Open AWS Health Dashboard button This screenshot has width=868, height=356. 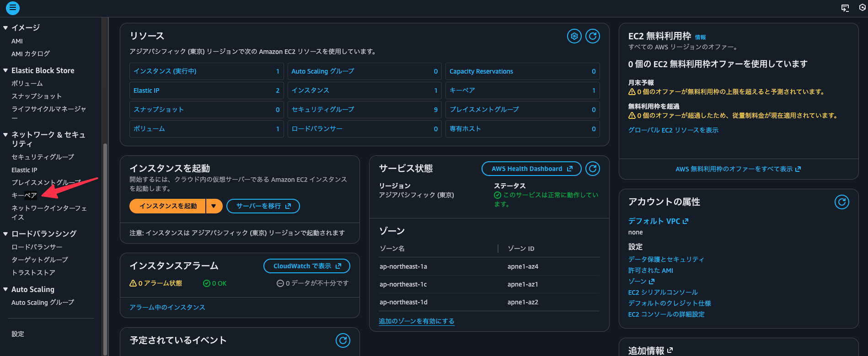coord(531,169)
